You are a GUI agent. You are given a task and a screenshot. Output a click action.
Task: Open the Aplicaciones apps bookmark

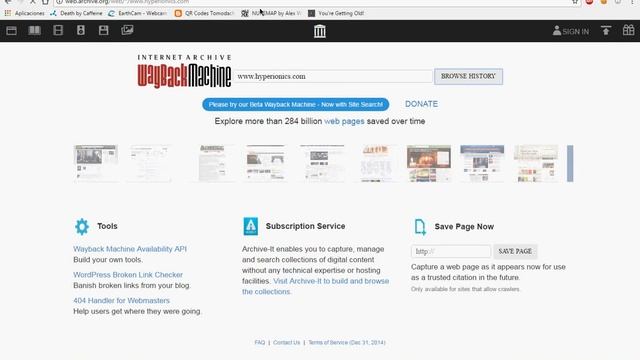24,13
